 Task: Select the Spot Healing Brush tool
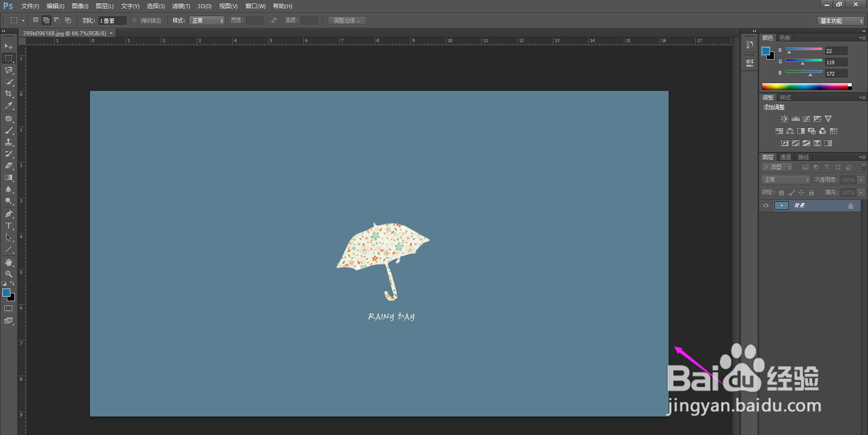(9, 118)
